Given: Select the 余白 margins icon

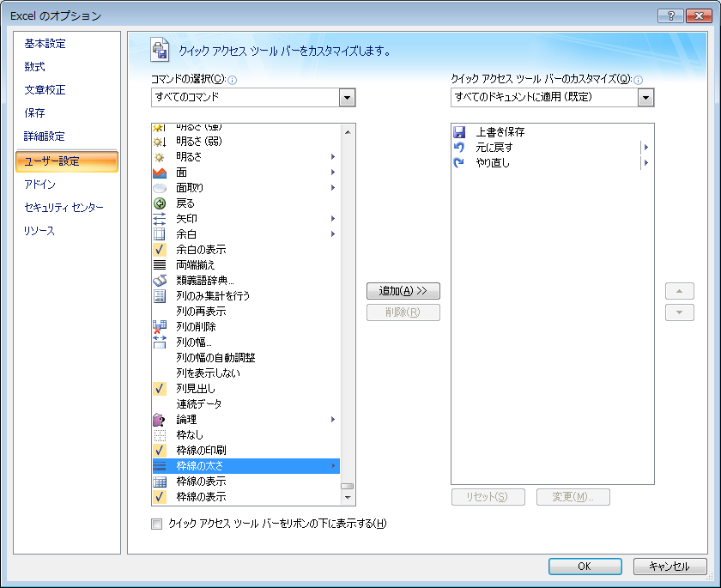Looking at the screenshot, I should pos(159,234).
